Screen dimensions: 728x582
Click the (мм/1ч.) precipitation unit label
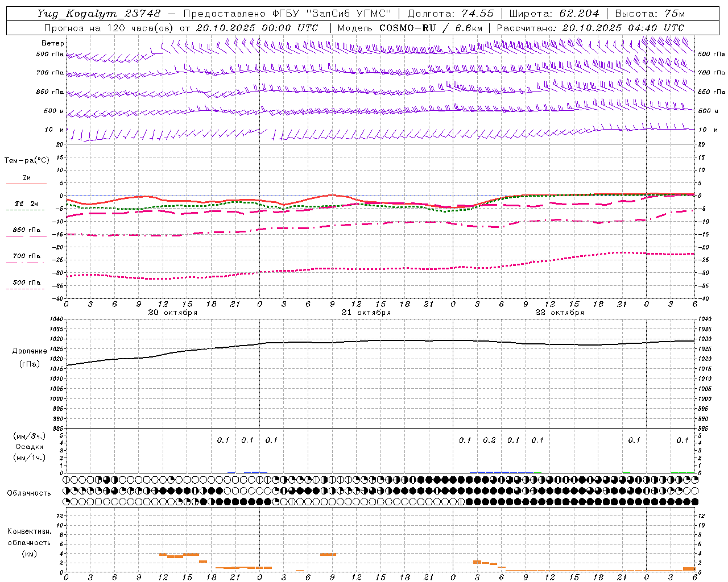30,458
